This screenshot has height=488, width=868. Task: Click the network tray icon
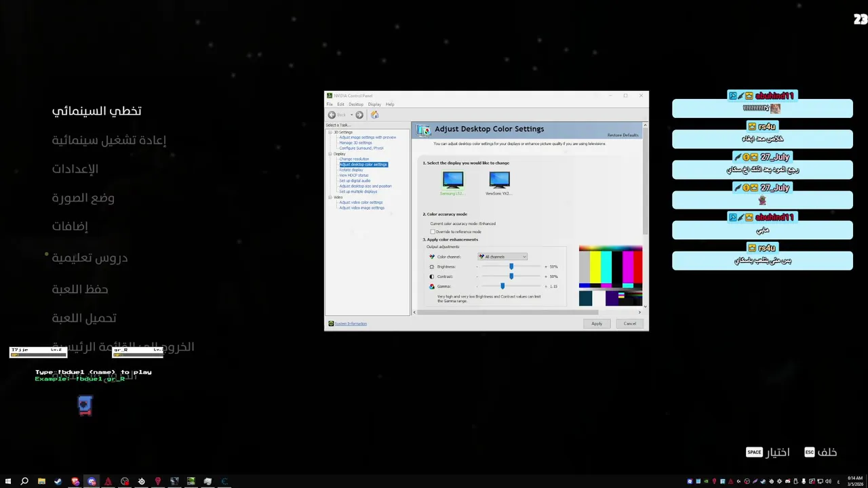pyautogui.click(x=820, y=481)
